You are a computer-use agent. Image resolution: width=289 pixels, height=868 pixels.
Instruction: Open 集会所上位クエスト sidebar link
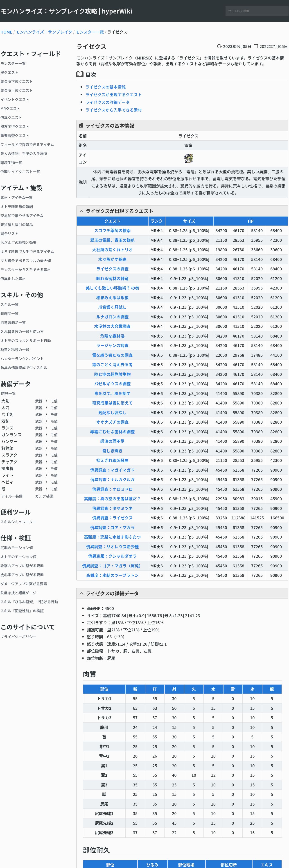pyautogui.click(x=16, y=91)
